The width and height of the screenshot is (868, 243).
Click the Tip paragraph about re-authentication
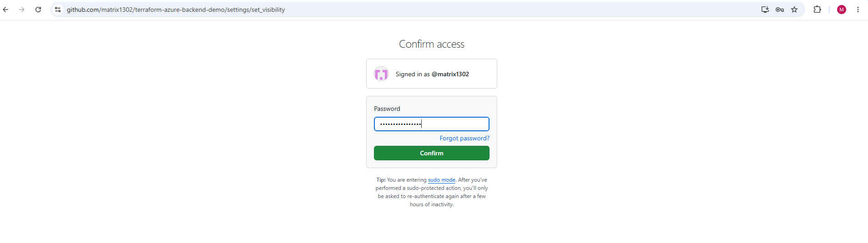(x=432, y=192)
